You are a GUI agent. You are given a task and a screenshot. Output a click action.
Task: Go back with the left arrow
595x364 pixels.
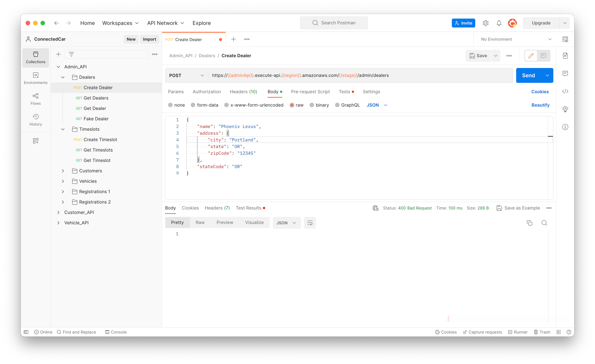[x=57, y=23]
